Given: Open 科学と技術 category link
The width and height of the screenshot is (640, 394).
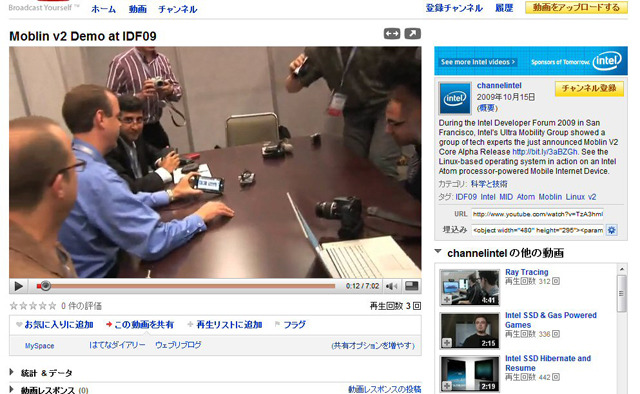Looking at the screenshot, I should 489,184.
